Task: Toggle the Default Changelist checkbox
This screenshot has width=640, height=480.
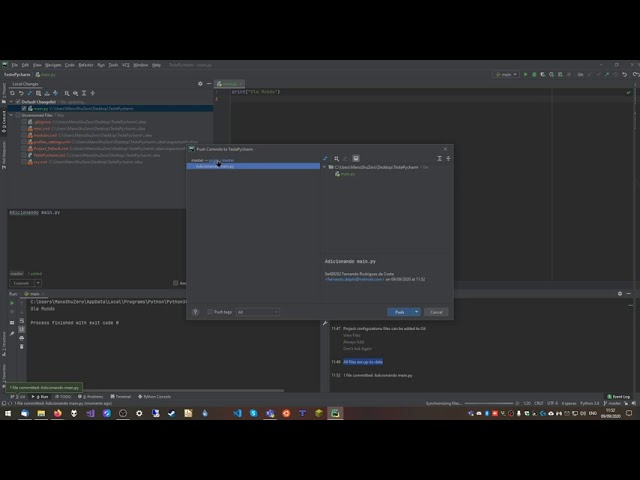Action: 18,102
